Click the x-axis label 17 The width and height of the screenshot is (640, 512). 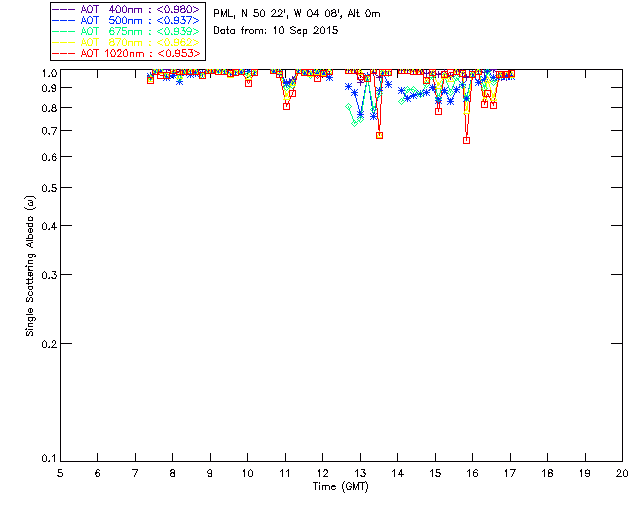[x=510, y=473]
